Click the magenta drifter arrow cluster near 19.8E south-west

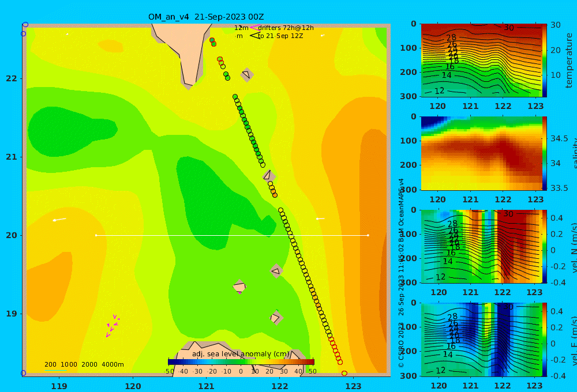113,326
